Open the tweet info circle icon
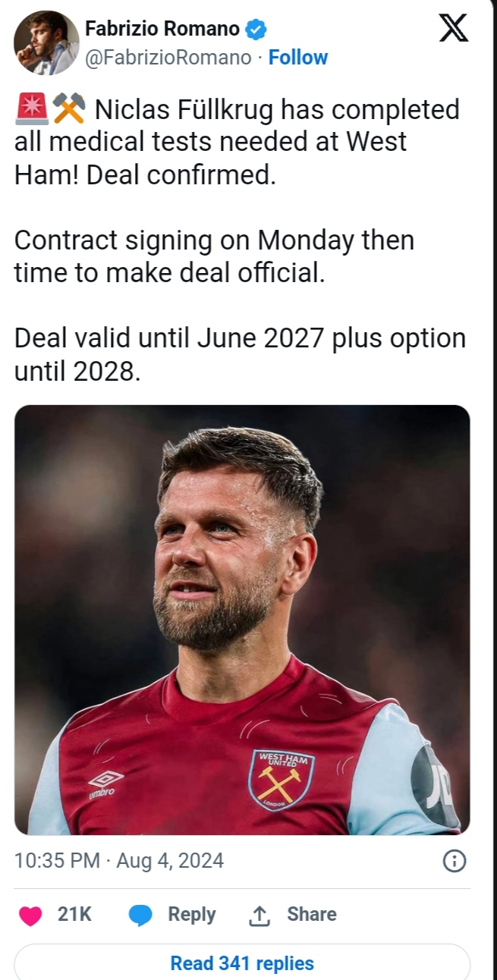The width and height of the screenshot is (497, 980). point(454,860)
